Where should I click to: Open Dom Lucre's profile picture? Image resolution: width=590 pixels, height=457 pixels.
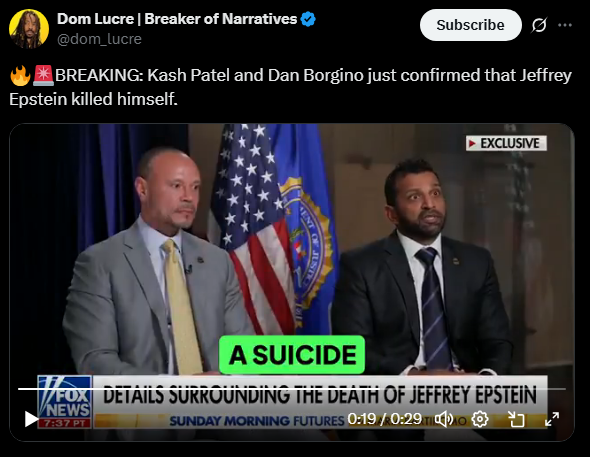[29, 29]
